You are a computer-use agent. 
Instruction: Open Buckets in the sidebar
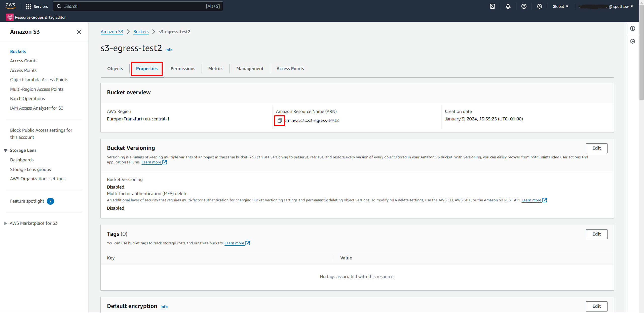pyautogui.click(x=18, y=52)
